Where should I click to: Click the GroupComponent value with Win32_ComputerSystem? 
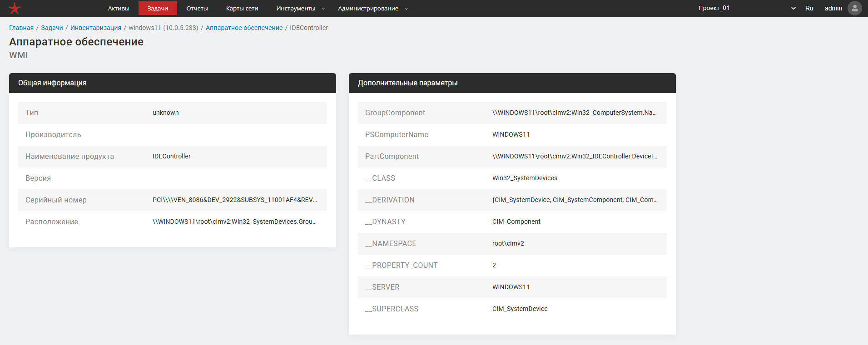tap(575, 113)
